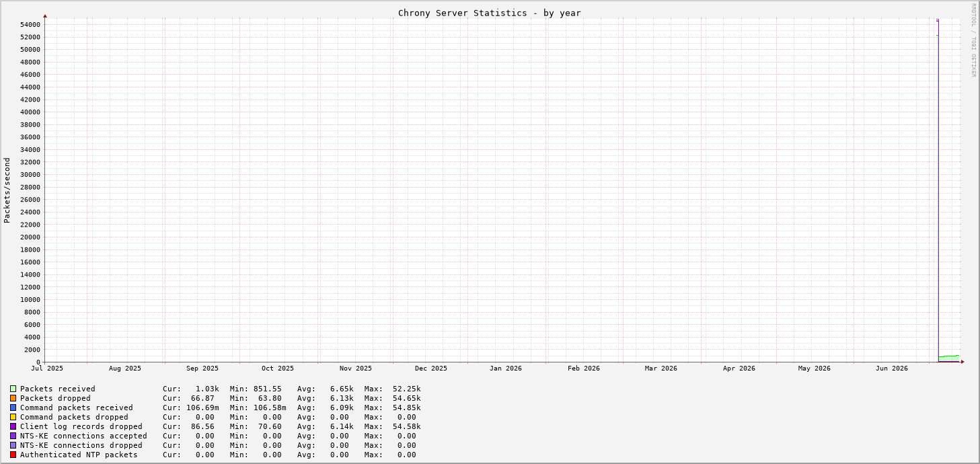The width and height of the screenshot is (980, 464).
Task: Click the Command packets dropped yellow swatch
Action: pos(13,417)
